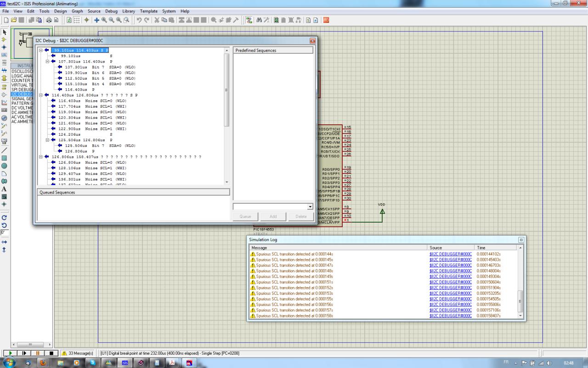Click the Print design icon
588x368 pixels.
click(x=49, y=20)
